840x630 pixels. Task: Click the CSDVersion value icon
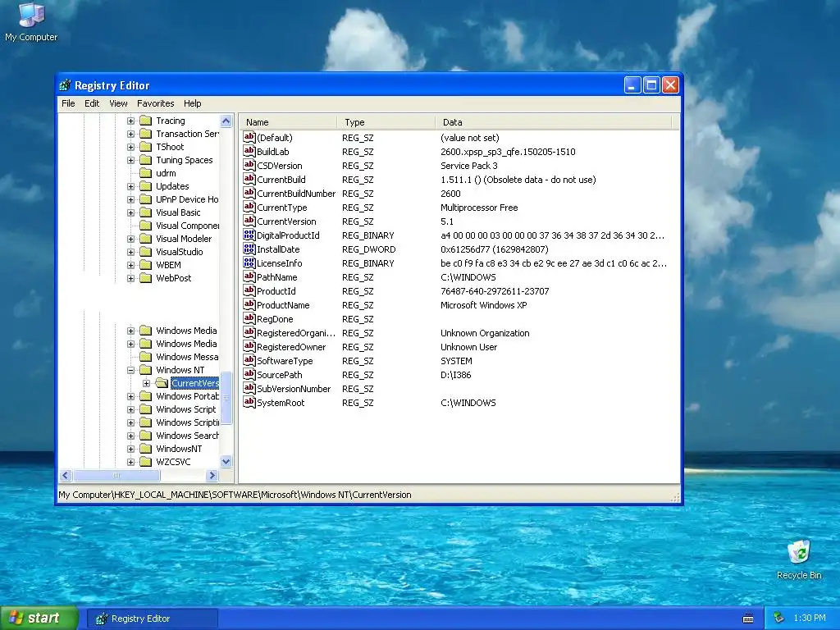point(249,165)
